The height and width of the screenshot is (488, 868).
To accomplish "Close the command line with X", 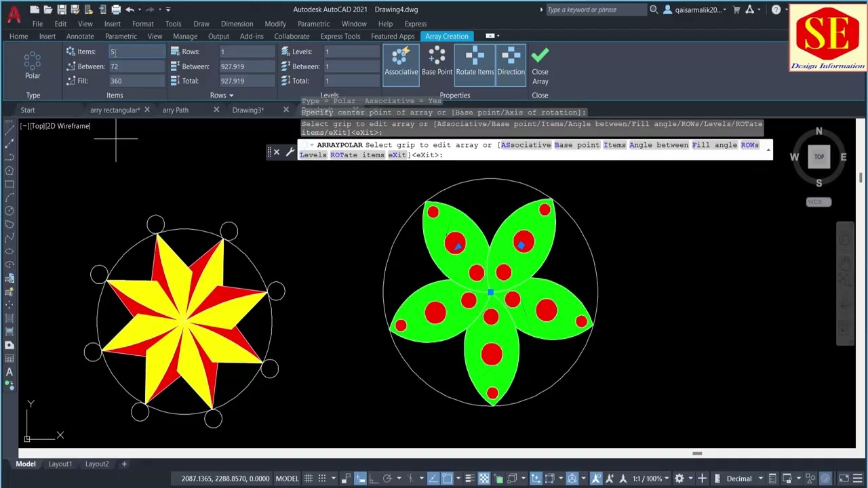I will point(276,152).
